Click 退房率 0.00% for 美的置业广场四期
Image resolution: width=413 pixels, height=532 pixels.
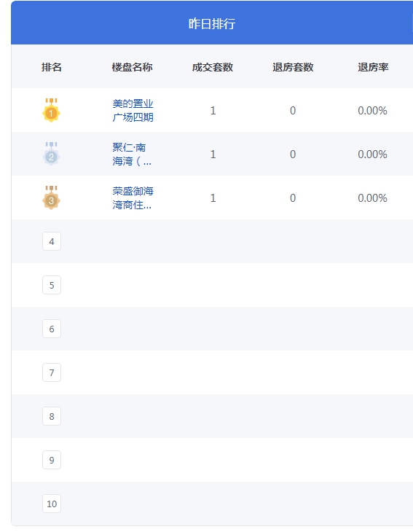[373, 111]
